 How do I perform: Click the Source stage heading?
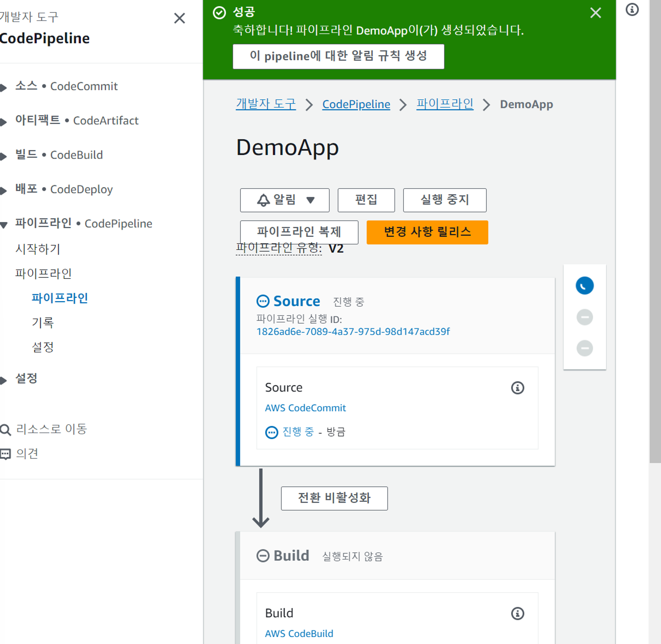click(296, 301)
